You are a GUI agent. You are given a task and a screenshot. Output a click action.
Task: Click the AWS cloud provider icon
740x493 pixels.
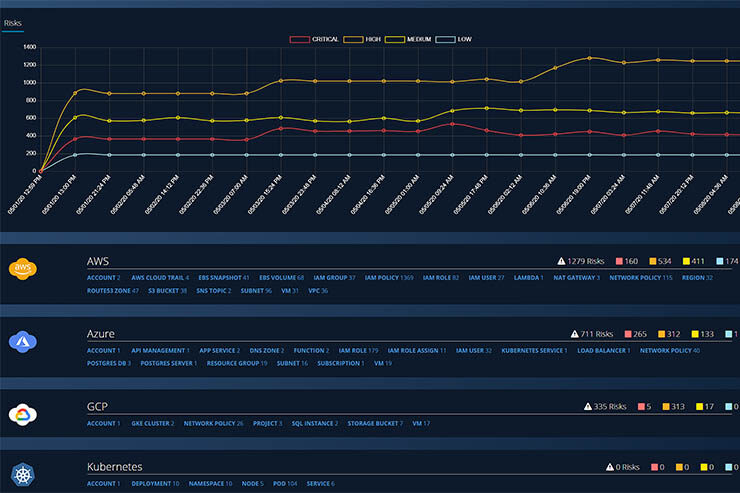(x=24, y=270)
